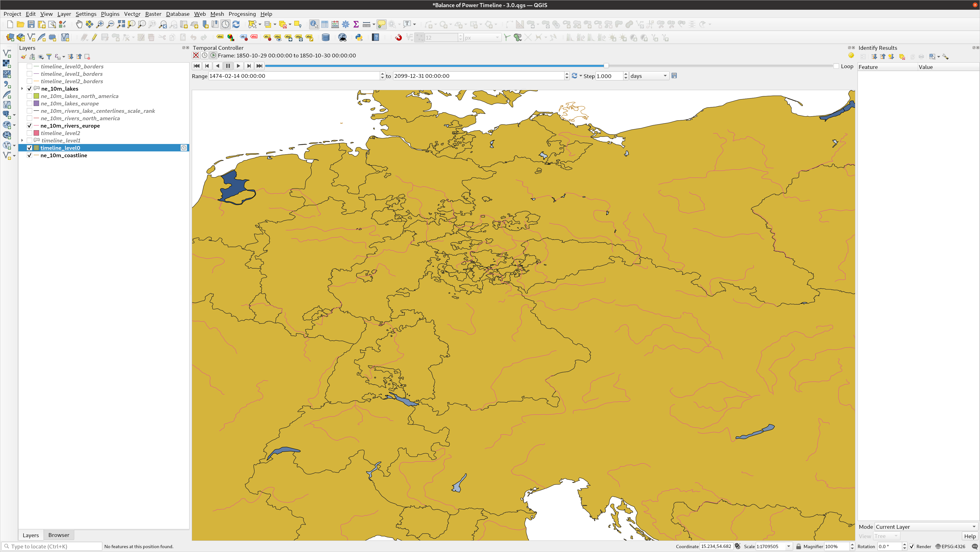Open the Attribute Table icon
Screen dimensions: 980x552
324,24
